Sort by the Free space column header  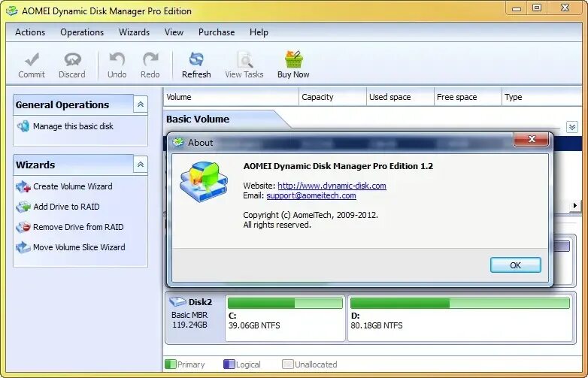(x=468, y=97)
